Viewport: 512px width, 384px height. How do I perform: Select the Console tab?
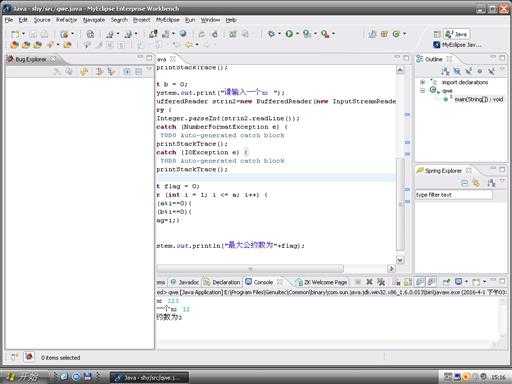click(263, 282)
